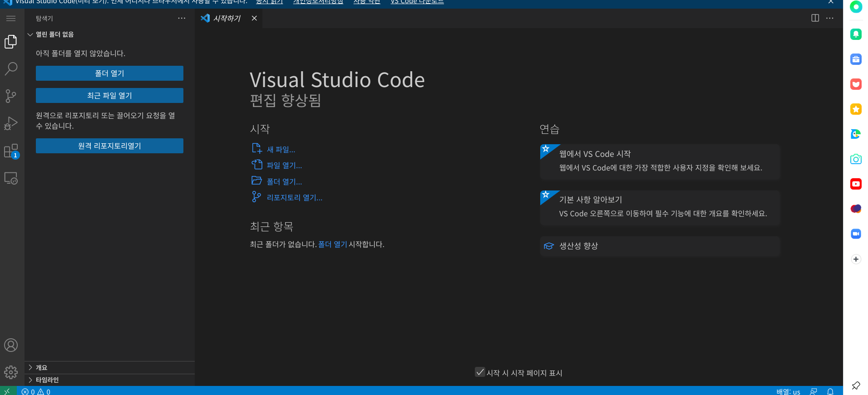Open errors and warnings count in status bar
The height and width of the screenshot is (395, 868).
(36, 391)
